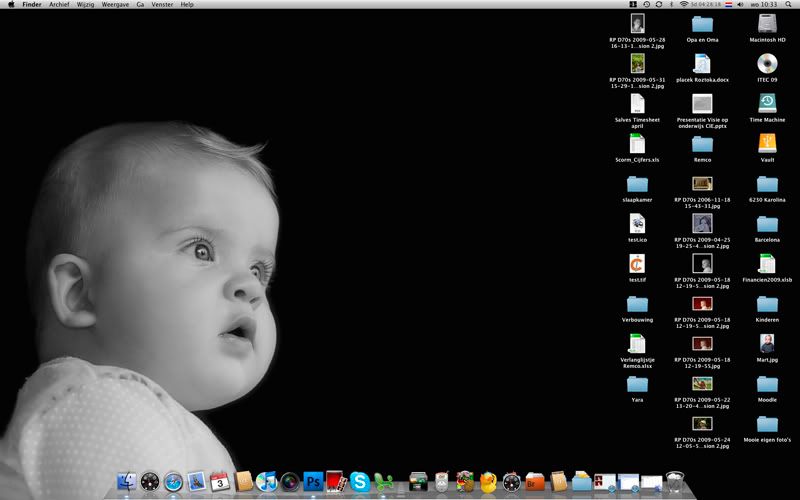
Task: Open the Ga menu
Action: [140, 4]
